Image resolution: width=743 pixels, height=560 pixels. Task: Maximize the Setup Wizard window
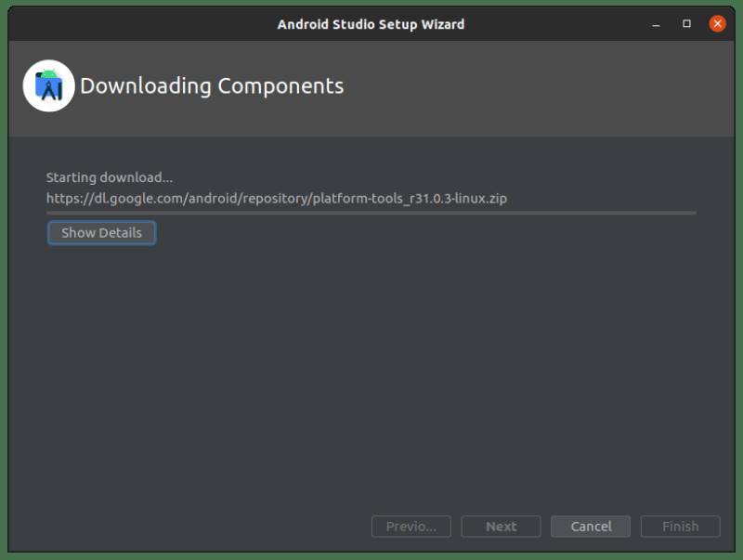click(x=686, y=23)
